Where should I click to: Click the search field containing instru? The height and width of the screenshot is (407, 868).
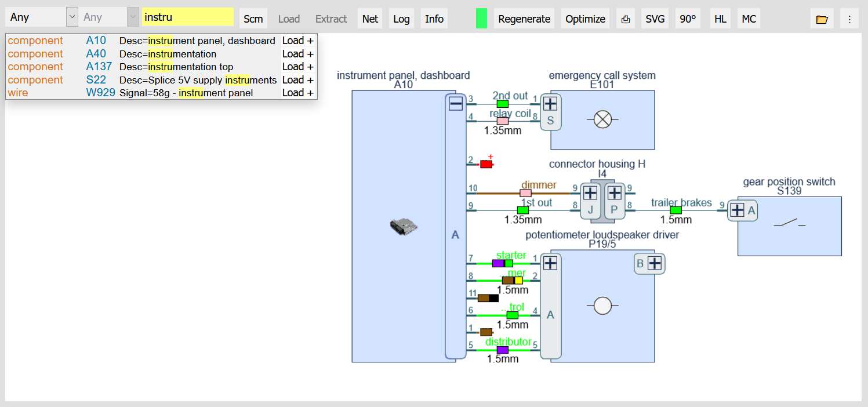[x=188, y=17]
